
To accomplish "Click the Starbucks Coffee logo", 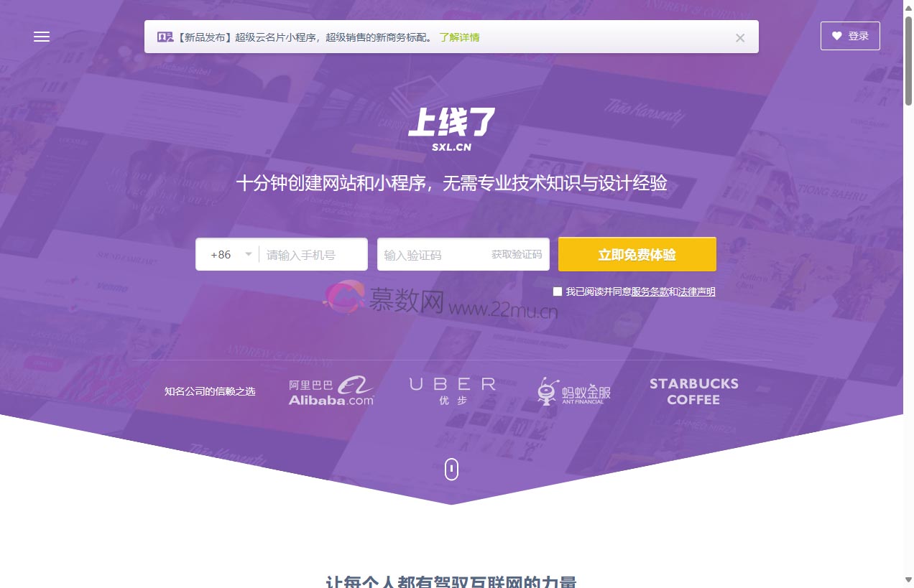I will tap(693, 391).
